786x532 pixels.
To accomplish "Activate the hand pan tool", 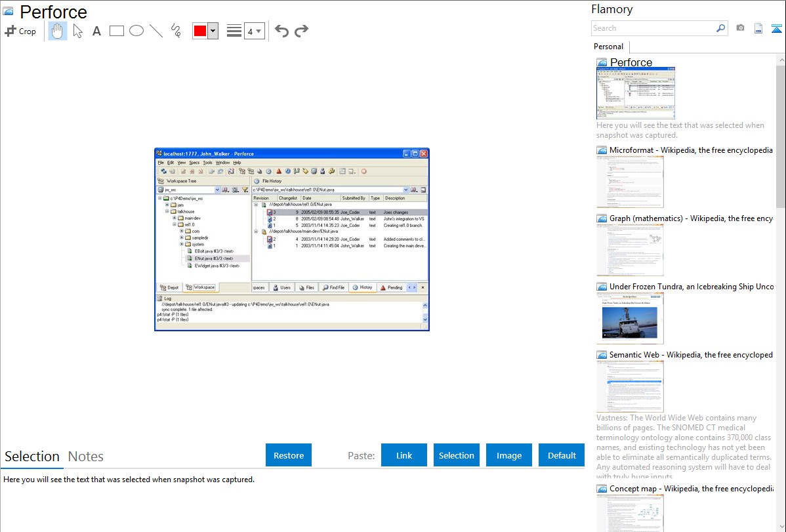I will click(57, 31).
